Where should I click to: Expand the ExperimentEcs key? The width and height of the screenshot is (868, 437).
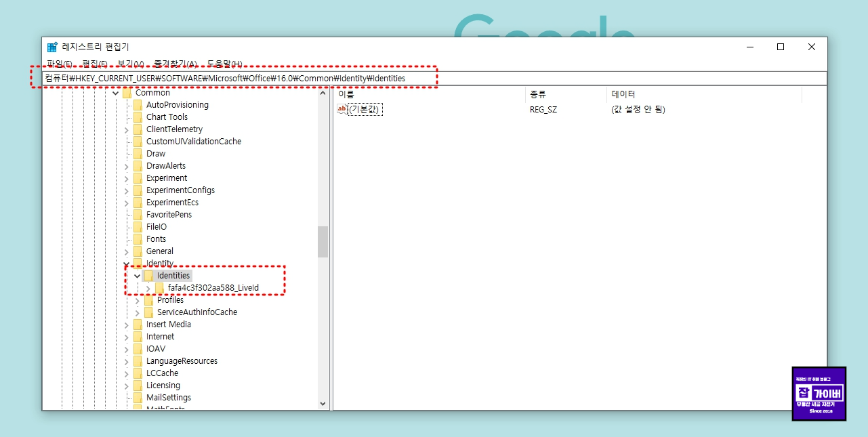pos(126,203)
